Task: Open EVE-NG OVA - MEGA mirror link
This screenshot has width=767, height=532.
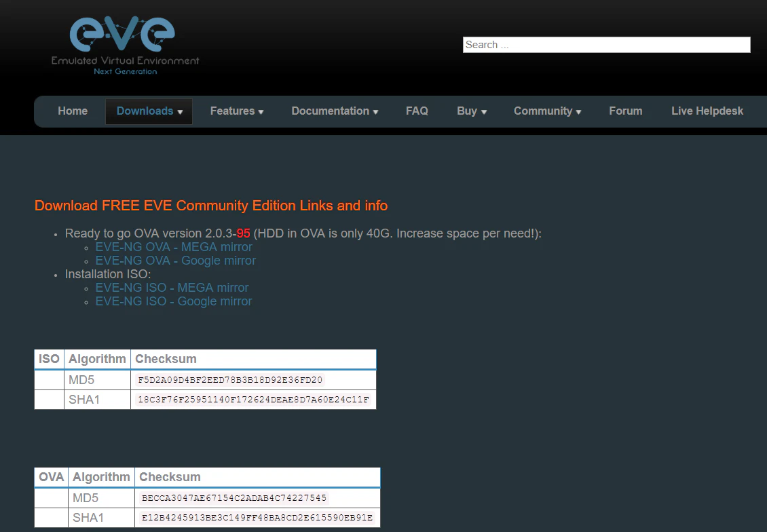Action: point(174,247)
